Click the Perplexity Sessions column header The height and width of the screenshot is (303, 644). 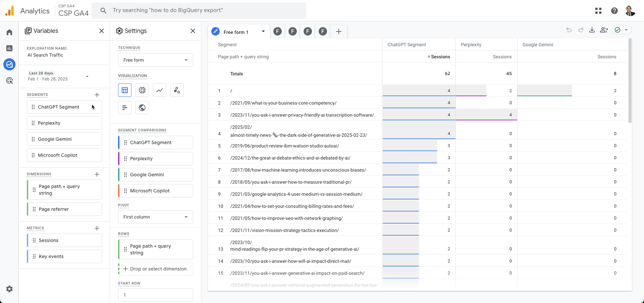pyautogui.click(x=502, y=57)
